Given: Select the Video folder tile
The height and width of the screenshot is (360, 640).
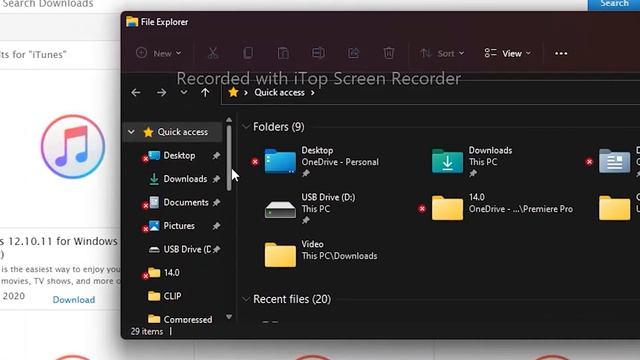Looking at the screenshot, I should pos(321,255).
